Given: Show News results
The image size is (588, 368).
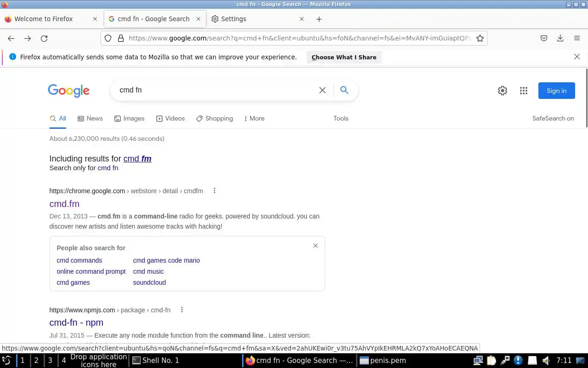Looking at the screenshot, I should click(x=90, y=118).
